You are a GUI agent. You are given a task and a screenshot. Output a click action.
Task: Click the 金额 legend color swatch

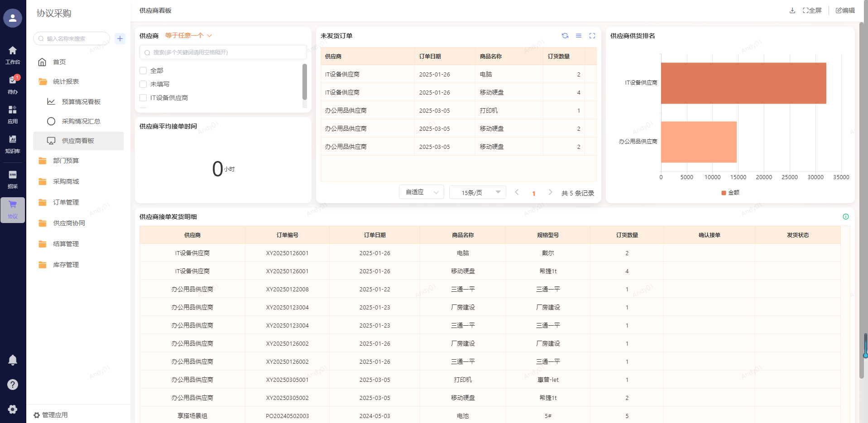pos(724,193)
